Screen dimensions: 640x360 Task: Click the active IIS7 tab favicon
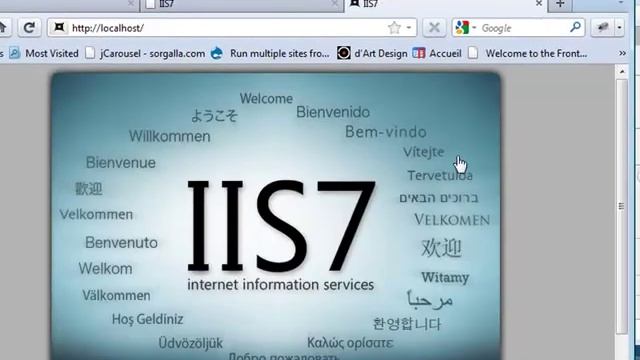click(355, 4)
